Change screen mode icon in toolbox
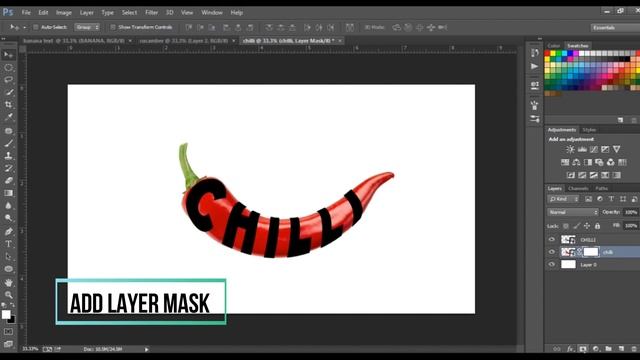This screenshot has width=640, height=360. pyautogui.click(x=8, y=344)
